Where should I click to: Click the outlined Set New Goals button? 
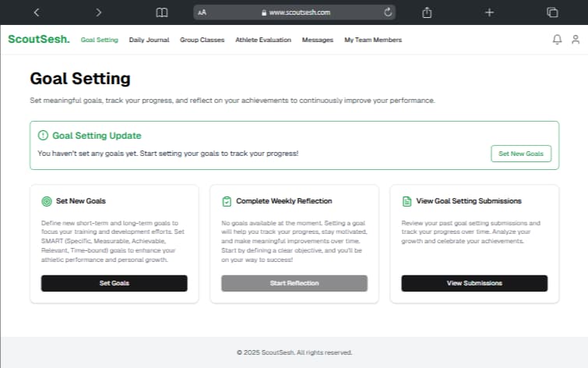520,154
